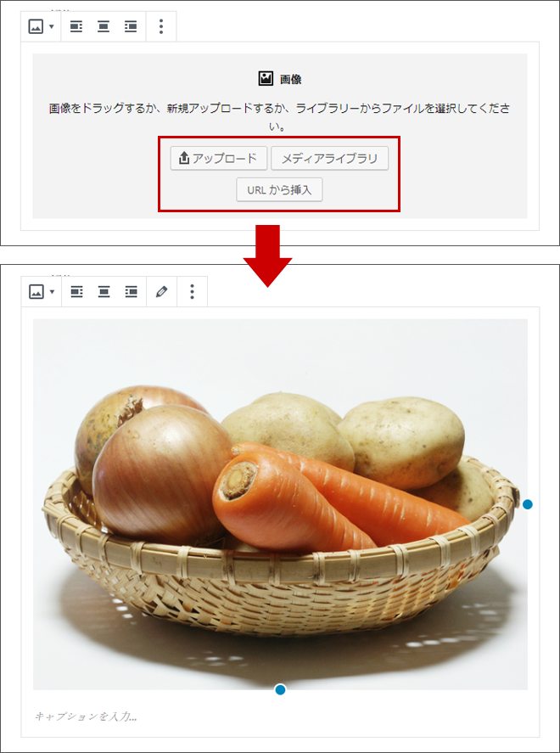Choose URL から挿入 button
This screenshot has height=753, width=560.
coord(279,189)
